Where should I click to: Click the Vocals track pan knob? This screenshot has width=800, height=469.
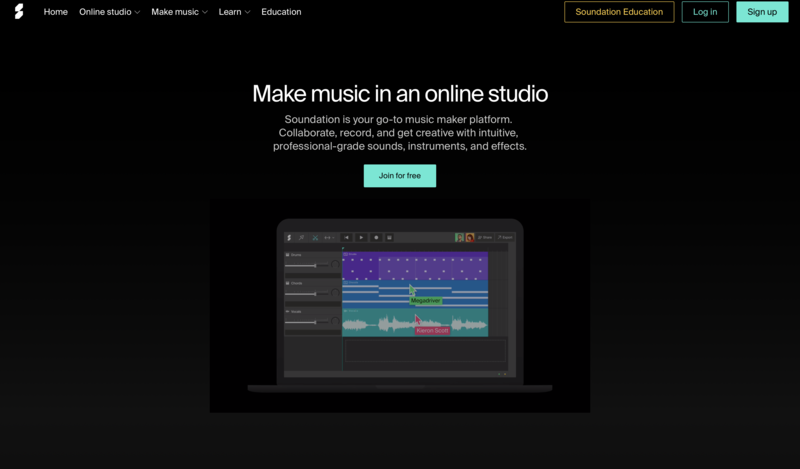click(334, 321)
